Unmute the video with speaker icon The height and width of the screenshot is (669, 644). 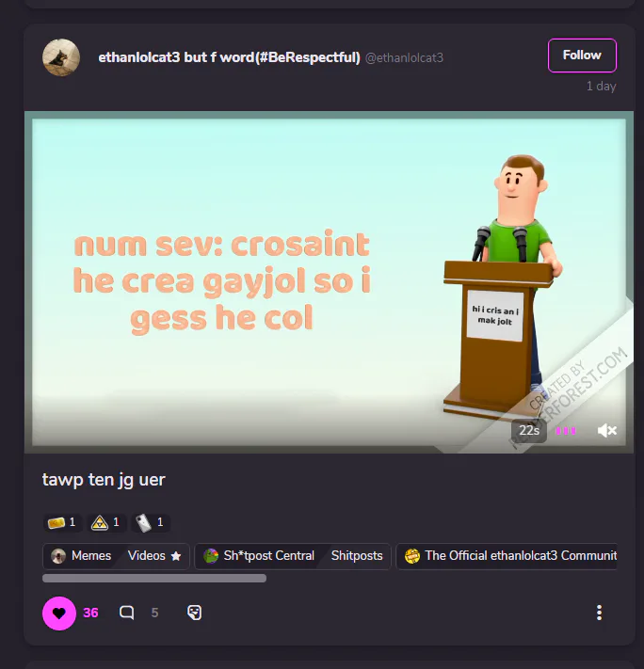click(607, 431)
